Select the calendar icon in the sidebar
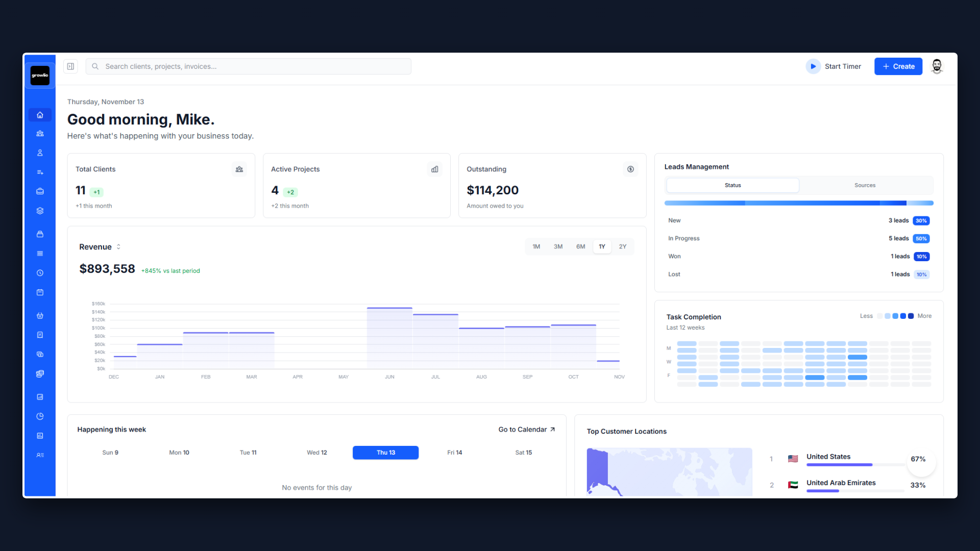 point(40,292)
